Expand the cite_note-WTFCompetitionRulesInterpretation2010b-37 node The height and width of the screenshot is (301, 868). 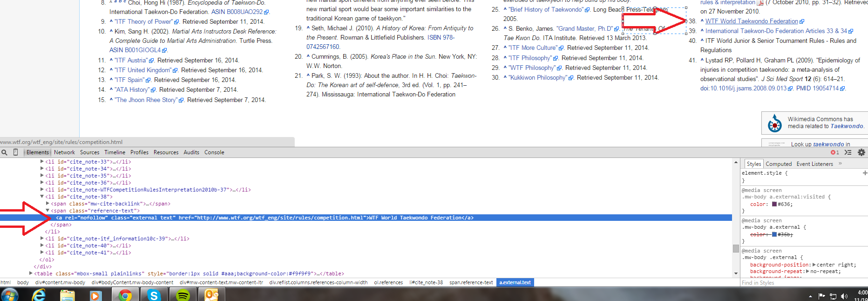pos(42,190)
